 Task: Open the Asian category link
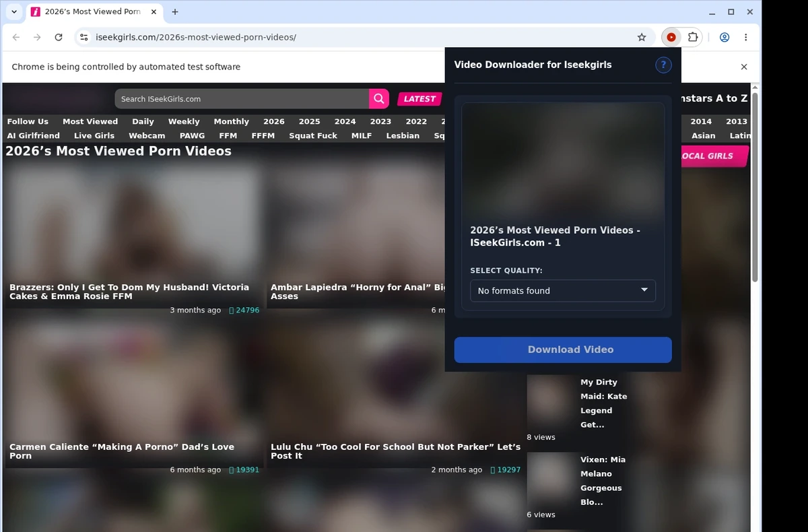coord(704,135)
